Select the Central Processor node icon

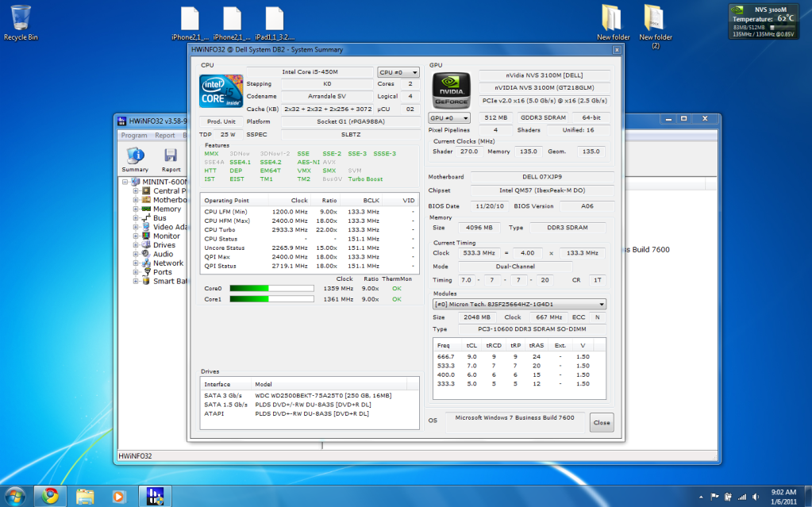147,190
